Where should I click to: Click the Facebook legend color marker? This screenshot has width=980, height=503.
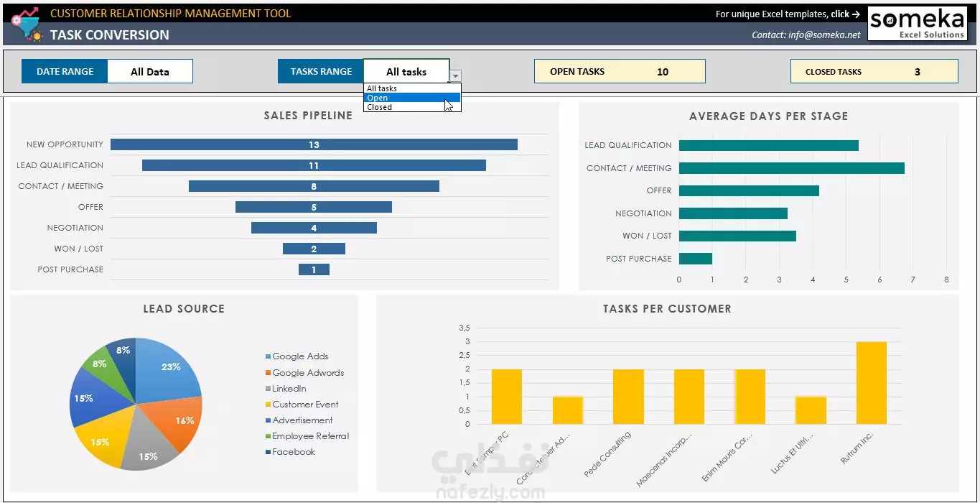tap(269, 452)
